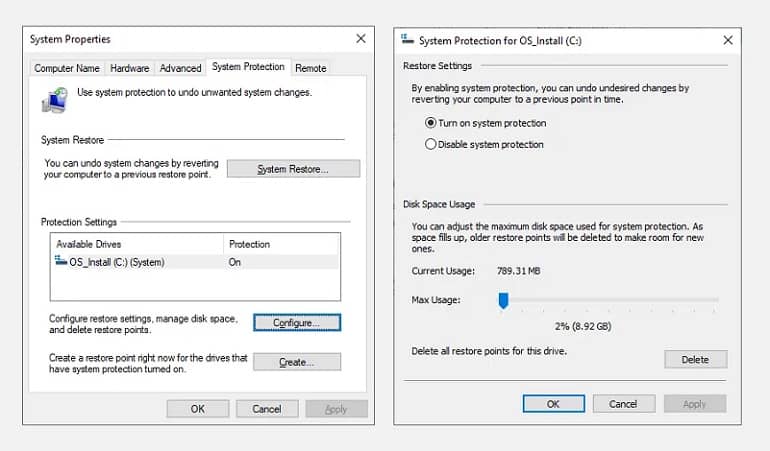The height and width of the screenshot is (451, 770).
Task: Open the Hardware tab
Action: (x=130, y=68)
